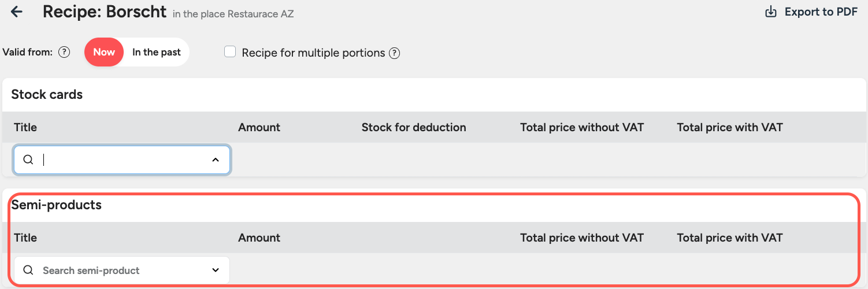Screen dimensions: 868x289
Task: Click the stock card search magnifier icon
Action: [x=28, y=160]
